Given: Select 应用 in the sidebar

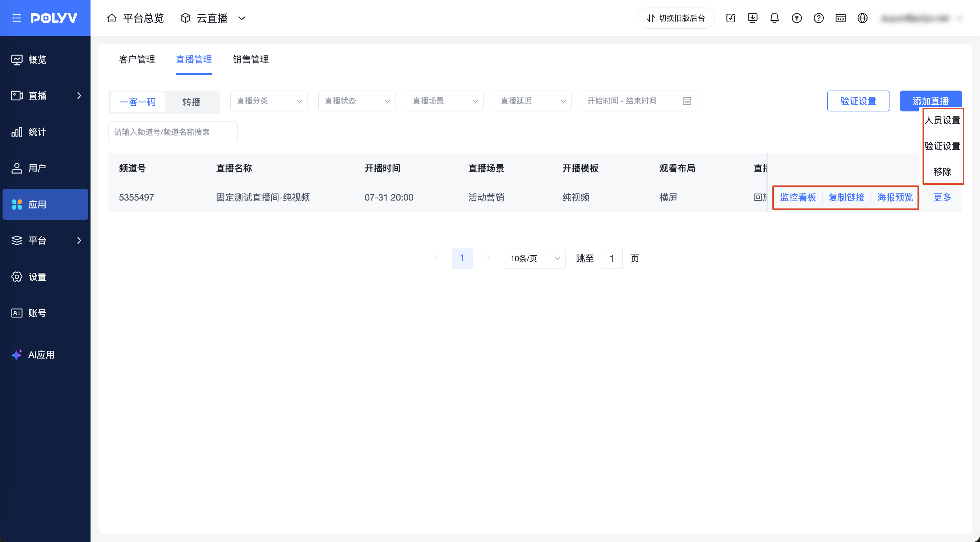Looking at the screenshot, I should (x=45, y=205).
